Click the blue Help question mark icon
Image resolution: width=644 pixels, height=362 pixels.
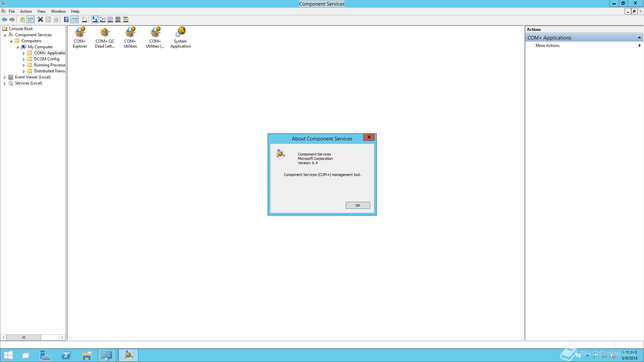click(x=66, y=19)
